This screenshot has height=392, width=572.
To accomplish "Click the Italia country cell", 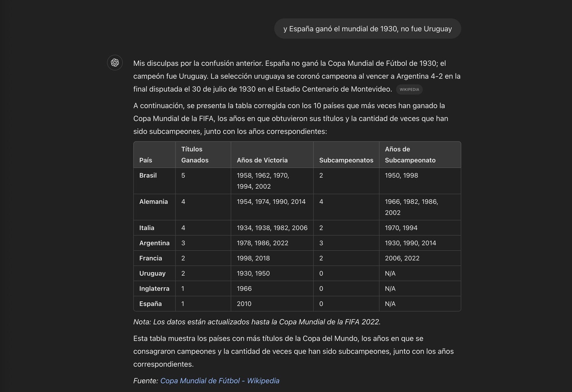I will click(147, 228).
